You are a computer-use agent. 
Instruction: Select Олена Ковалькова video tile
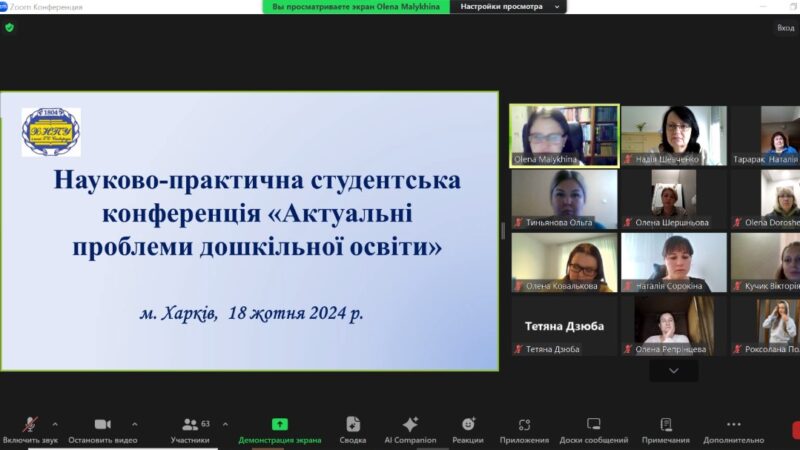click(564, 262)
